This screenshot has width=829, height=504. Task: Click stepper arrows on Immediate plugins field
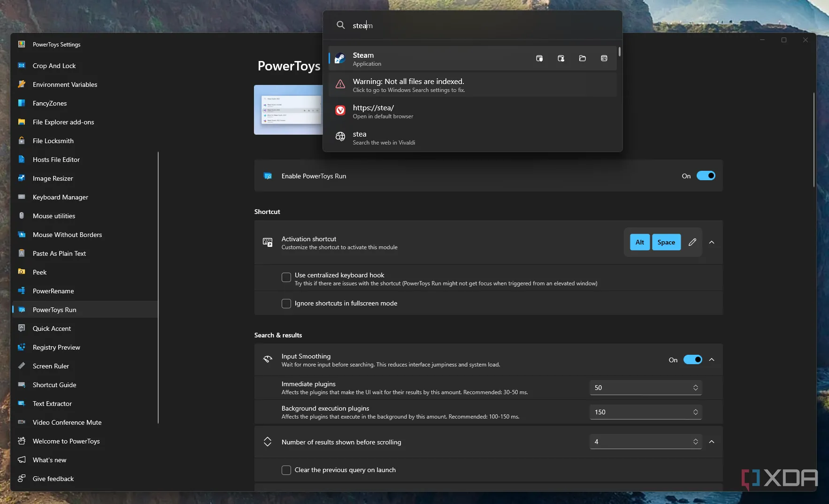[x=696, y=388]
